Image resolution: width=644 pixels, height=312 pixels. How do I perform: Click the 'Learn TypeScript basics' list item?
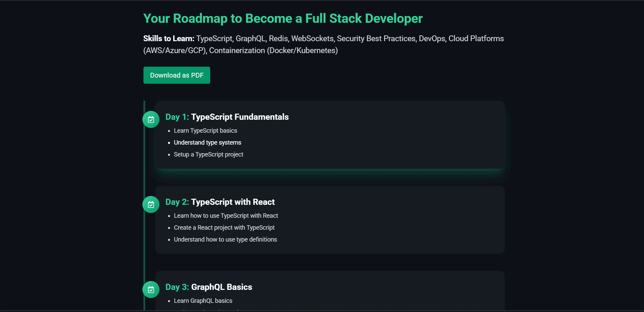[x=205, y=131]
